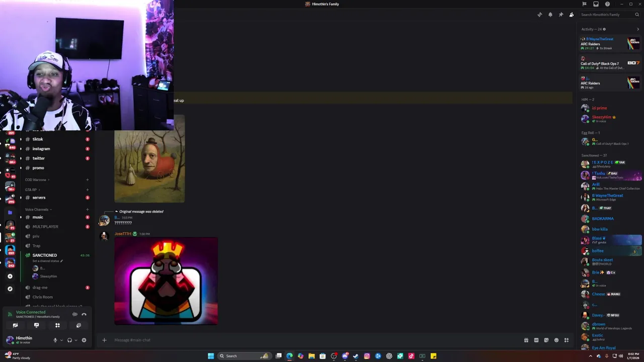
Task: Focus the Search Himothin's Family field
Action: (x=609, y=15)
